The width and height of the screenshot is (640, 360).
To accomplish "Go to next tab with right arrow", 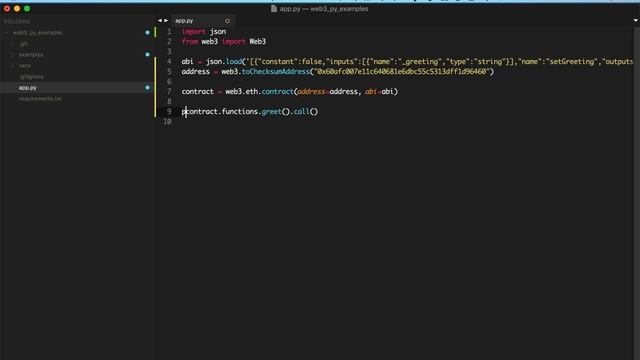I will coord(166,20).
